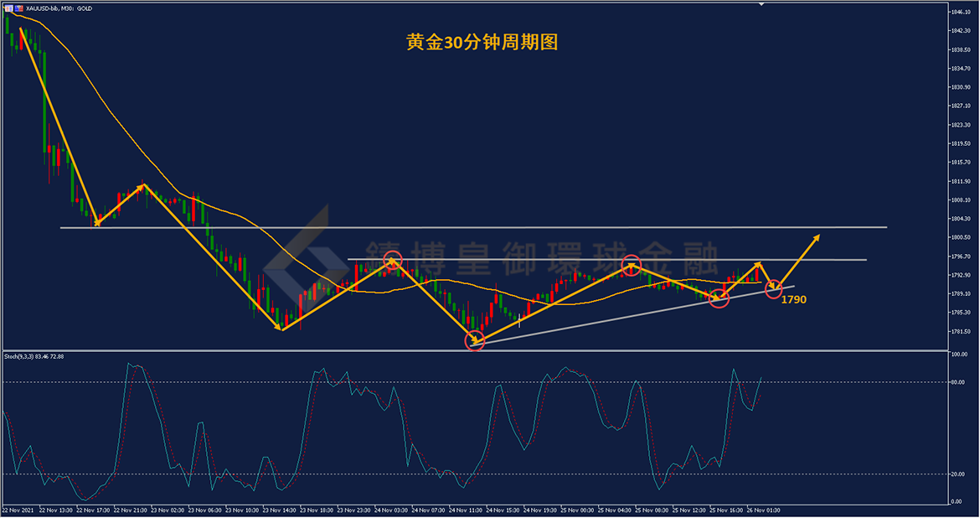Click the 22 Nov 2021 date on the time axis
980x518 pixels.
(x=18, y=510)
